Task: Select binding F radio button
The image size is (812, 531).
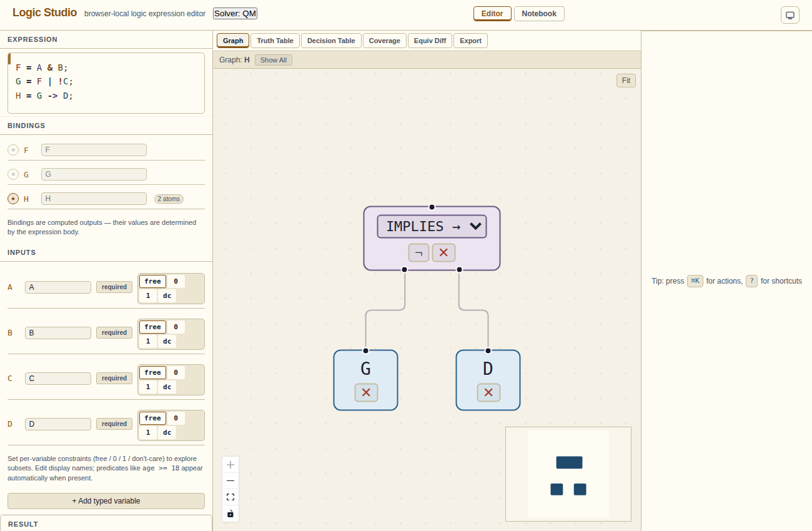Action: (x=13, y=150)
